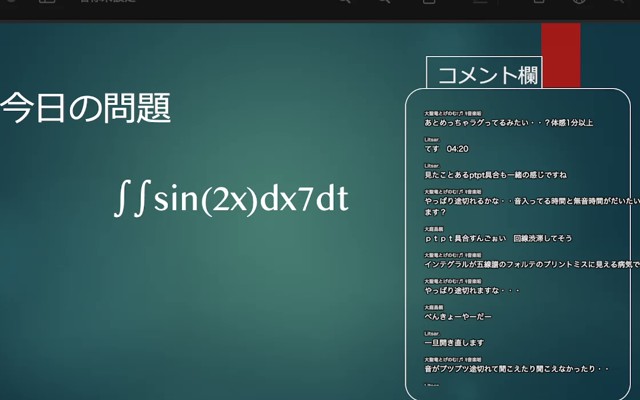Click comment 音がプツプツ途切れて聞こえたり
This screenshot has width=640, height=400.
(517, 369)
